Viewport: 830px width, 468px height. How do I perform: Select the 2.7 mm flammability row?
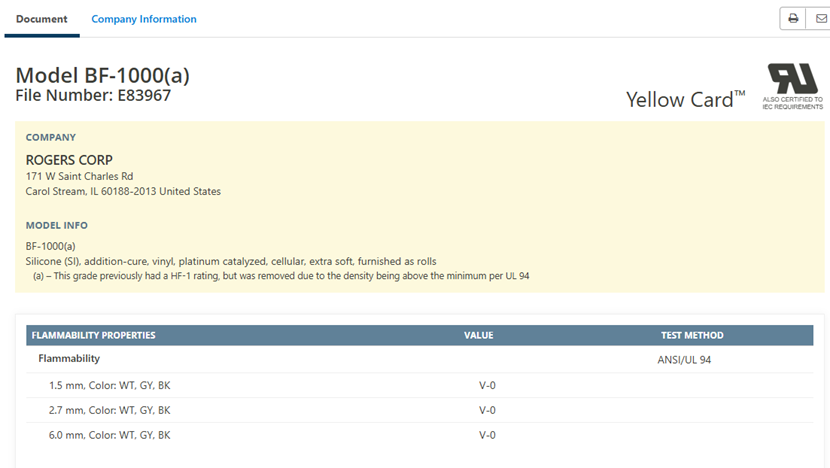(110, 410)
